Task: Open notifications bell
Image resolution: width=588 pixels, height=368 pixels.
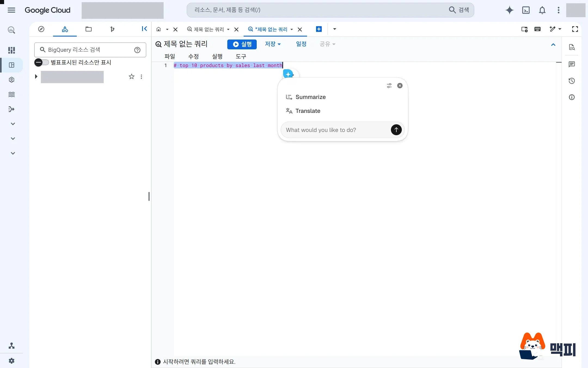Action: [542, 10]
